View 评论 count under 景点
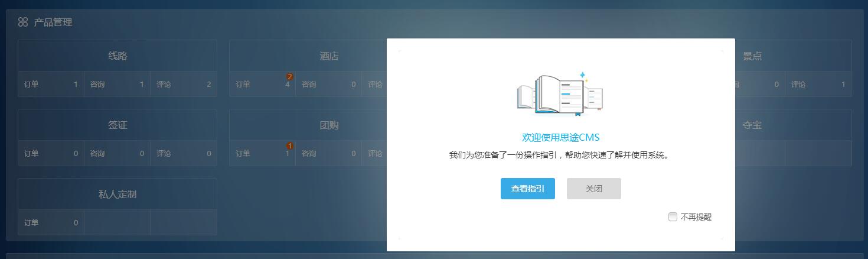868x259 pixels. [818, 85]
